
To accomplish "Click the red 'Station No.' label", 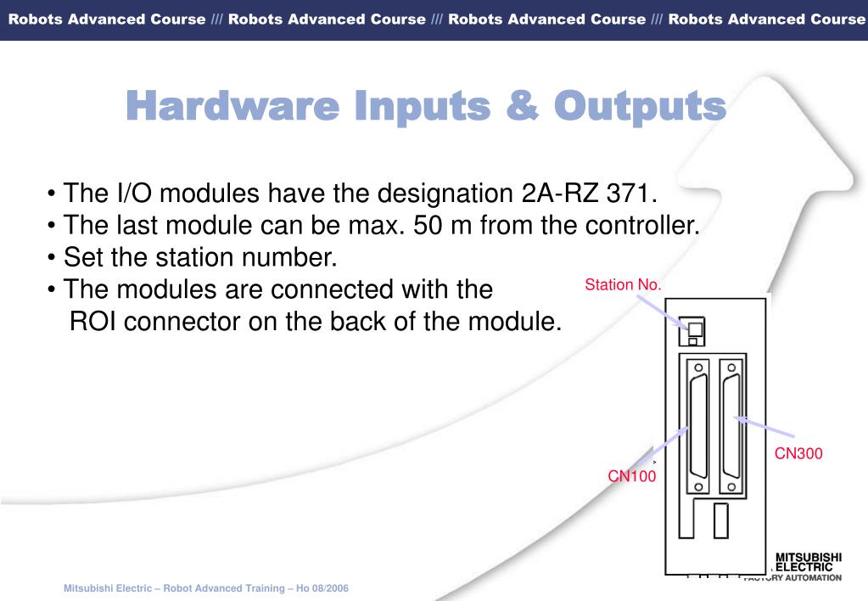I will (623, 284).
